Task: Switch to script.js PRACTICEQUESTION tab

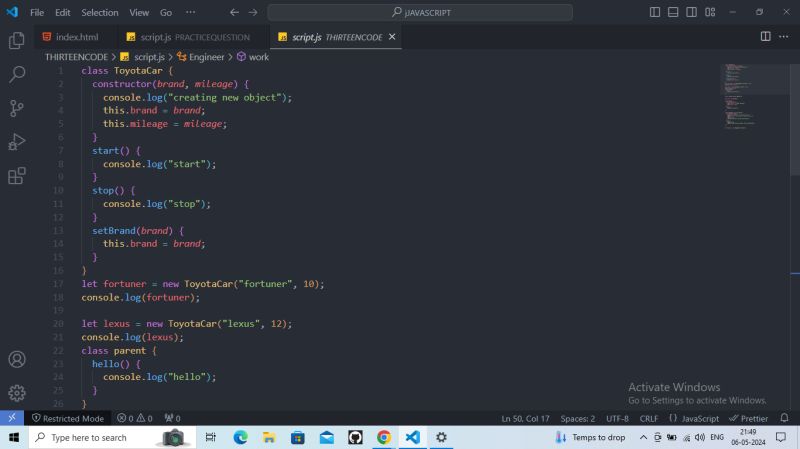Action: pos(194,37)
